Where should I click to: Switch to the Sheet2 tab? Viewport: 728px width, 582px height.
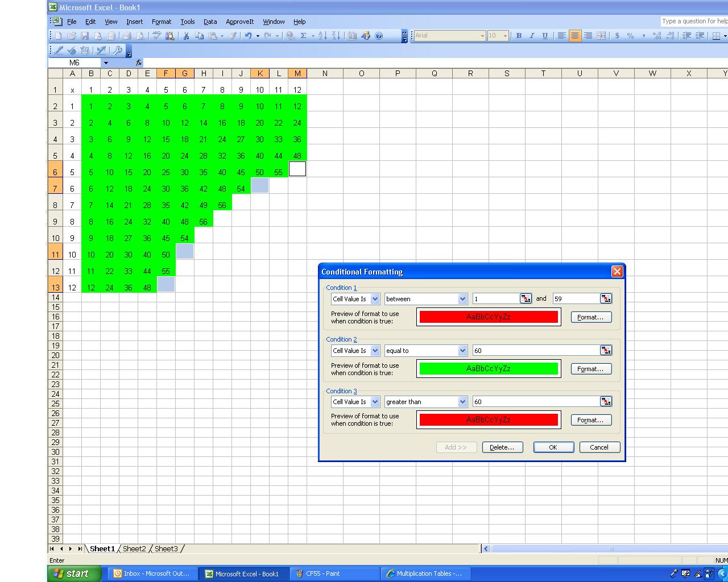pyautogui.click(x=134, y=548)
